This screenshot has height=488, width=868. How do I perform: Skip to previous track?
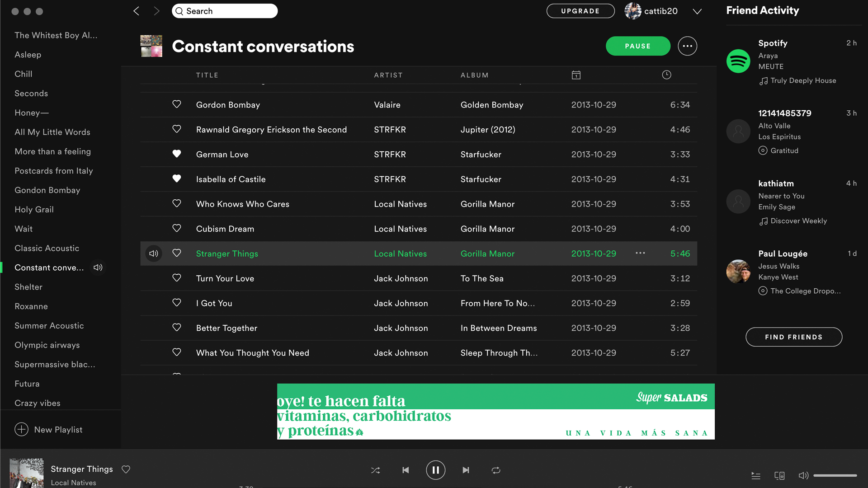click(406, 470)
